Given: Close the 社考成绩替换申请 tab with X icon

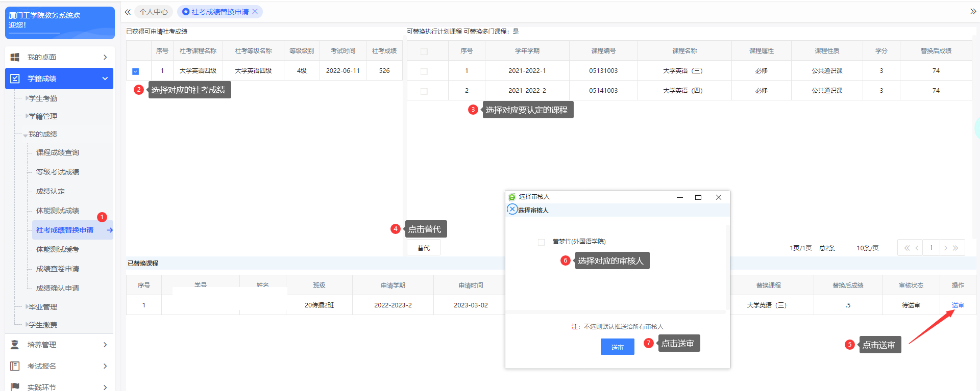Looking at the screenshot, I should 255,12.
